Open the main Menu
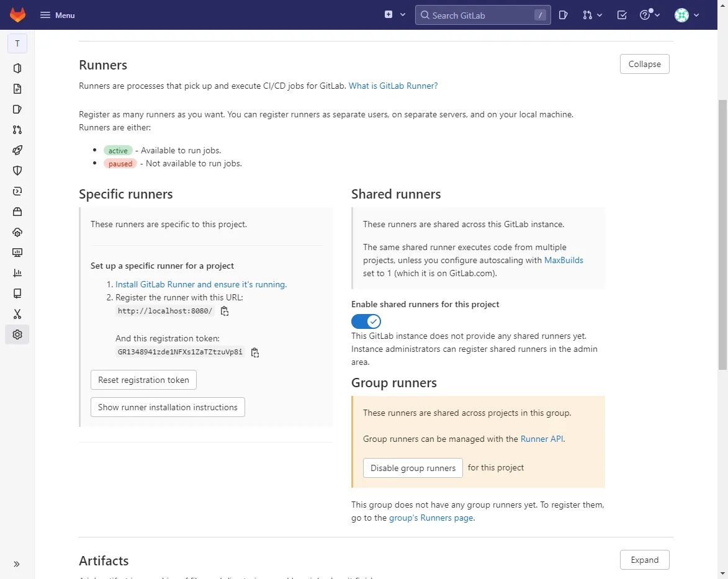Viewport: 728px width, 579px height. coord(57,15)
